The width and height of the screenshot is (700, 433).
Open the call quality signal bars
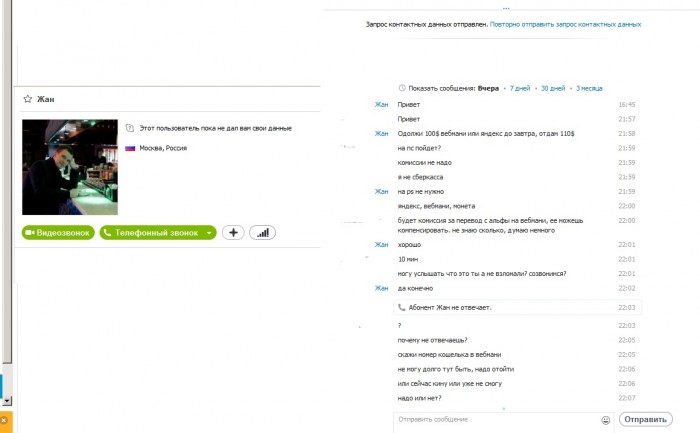(263, 232)
